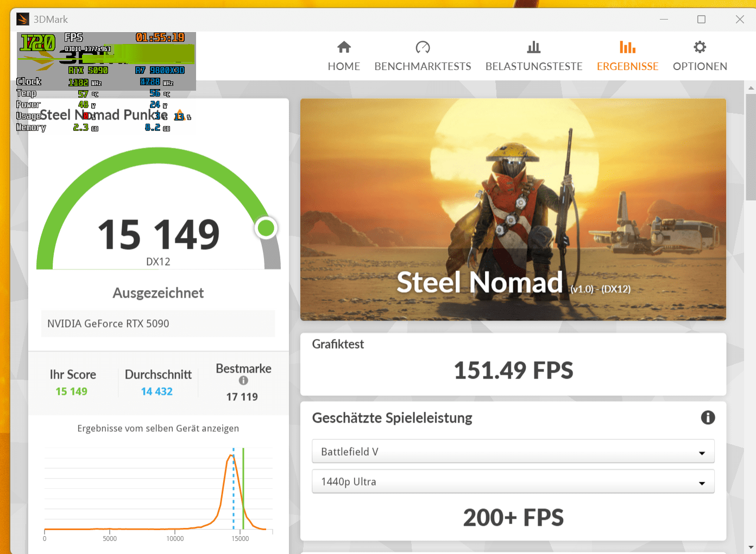Open the 1440p Ultra resolution dropdown
The width and height of the screenshot is (756, 554).
513,482
